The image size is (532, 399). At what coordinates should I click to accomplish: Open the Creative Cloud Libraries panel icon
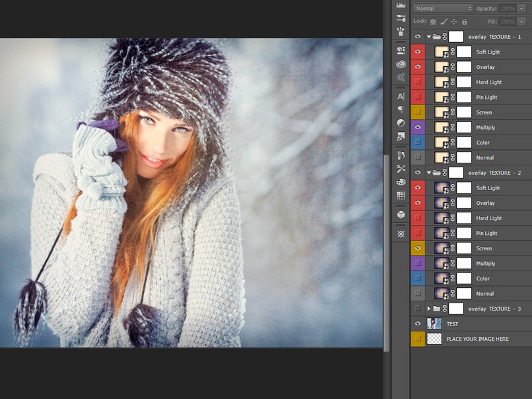401,64
